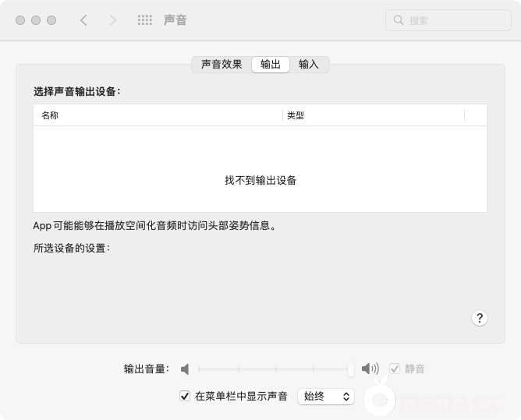
Task: Show all preferences via grid icon
Action: pos(144,20)
